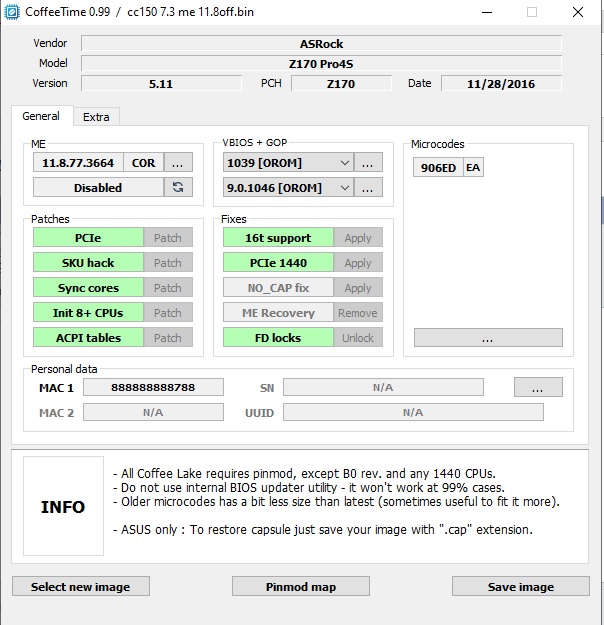The width and height of the screenshot is (604, 625).
Task: Click the SN N/A field
Action: (383, 387)
